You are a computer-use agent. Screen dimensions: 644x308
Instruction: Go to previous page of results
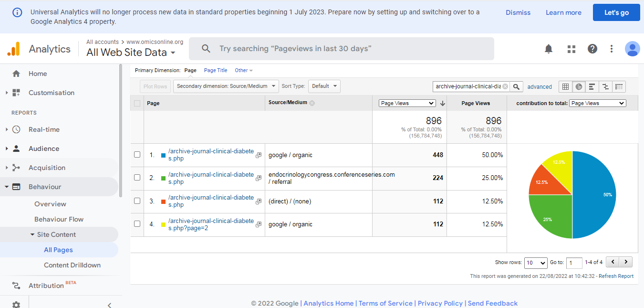tap(613, 262)
